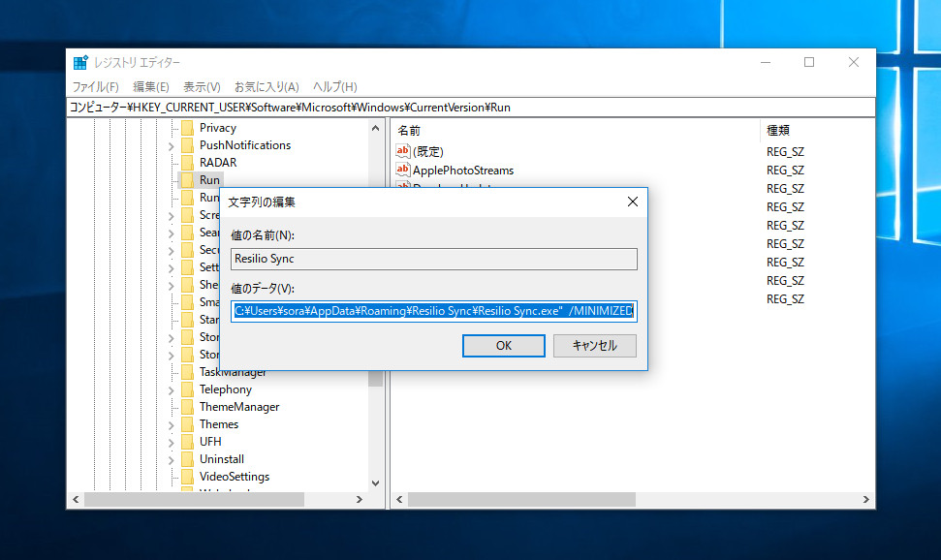The image size is (941, 560).
Task: Minimize the Registry Editor window
Action: pos(766,62)
